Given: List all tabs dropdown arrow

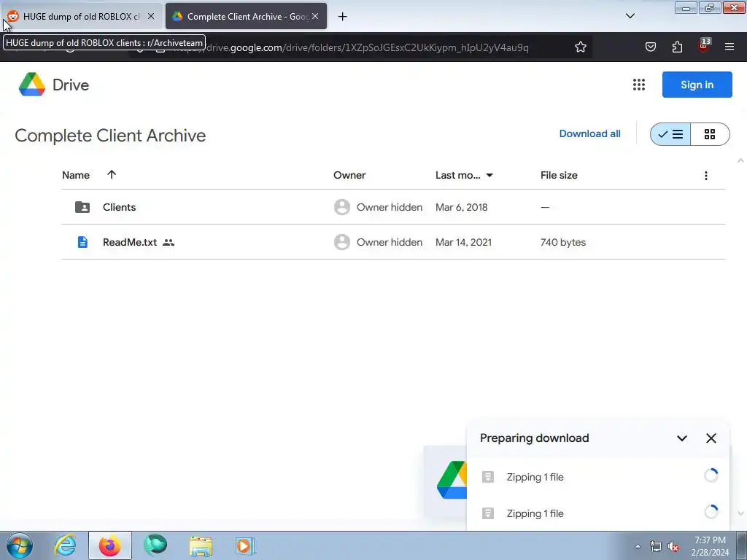Looking at the screenshot, I should [630, 16].
